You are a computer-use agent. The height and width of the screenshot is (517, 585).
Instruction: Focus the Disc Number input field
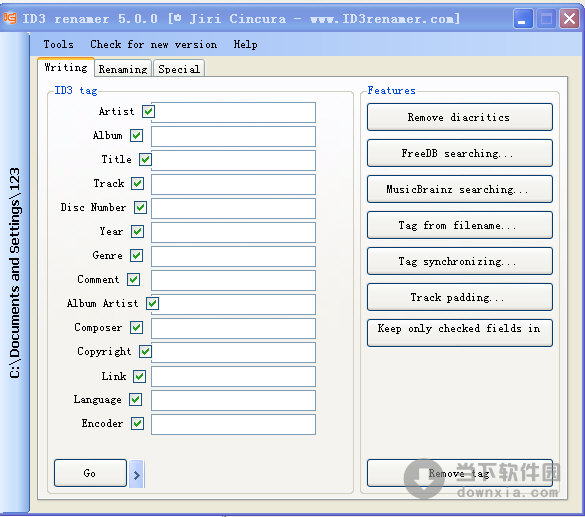[x=234, y=209]
